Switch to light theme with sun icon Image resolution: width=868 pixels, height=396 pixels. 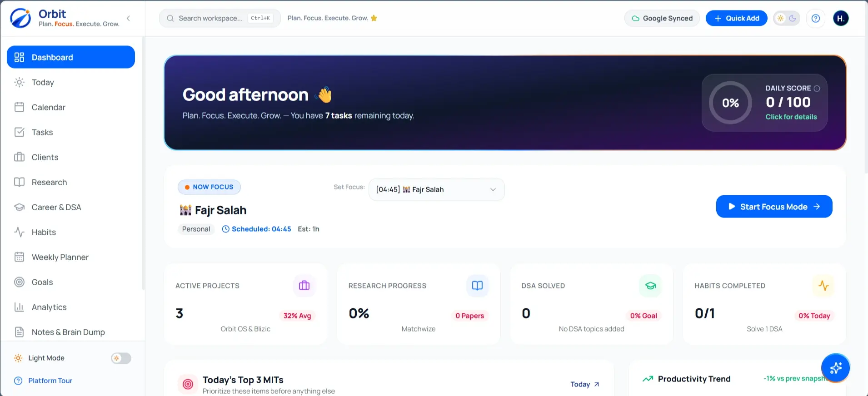click(x=781, y=18)
